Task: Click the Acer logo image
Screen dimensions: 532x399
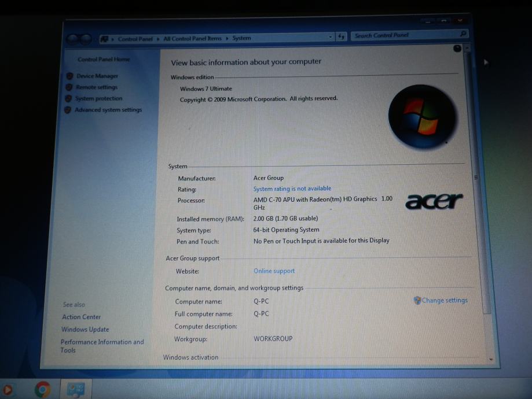Action: [x=434, y=201]
